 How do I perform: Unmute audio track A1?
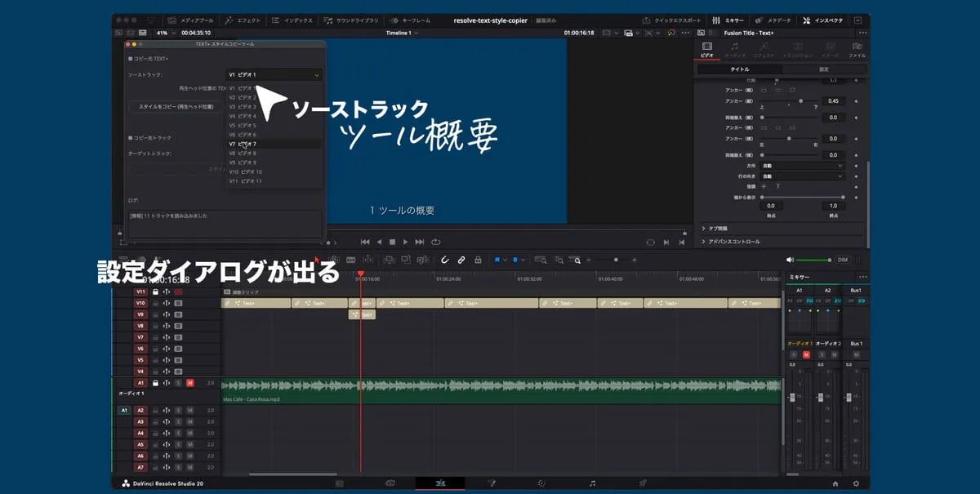[189, 383]
